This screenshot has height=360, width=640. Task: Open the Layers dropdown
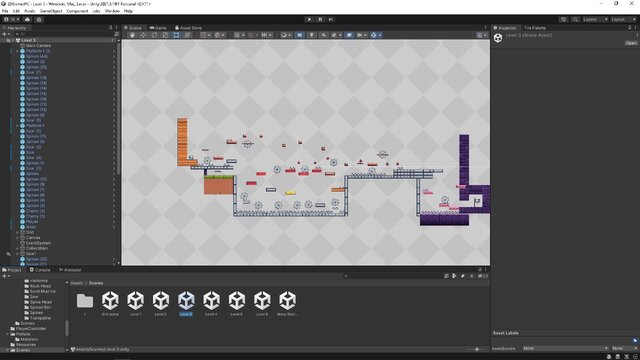tap(595, 19)
